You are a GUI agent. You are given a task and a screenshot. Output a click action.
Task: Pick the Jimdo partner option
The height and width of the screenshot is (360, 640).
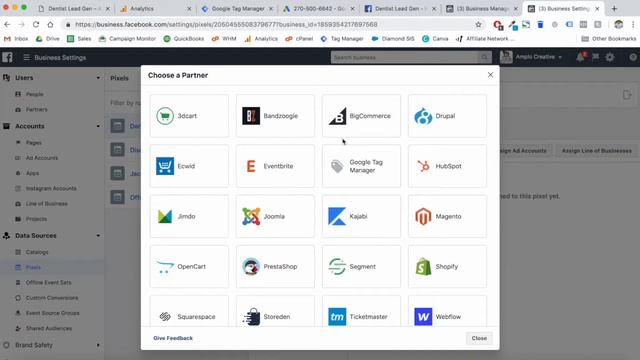pyautogui.click(x=189, y=216)
